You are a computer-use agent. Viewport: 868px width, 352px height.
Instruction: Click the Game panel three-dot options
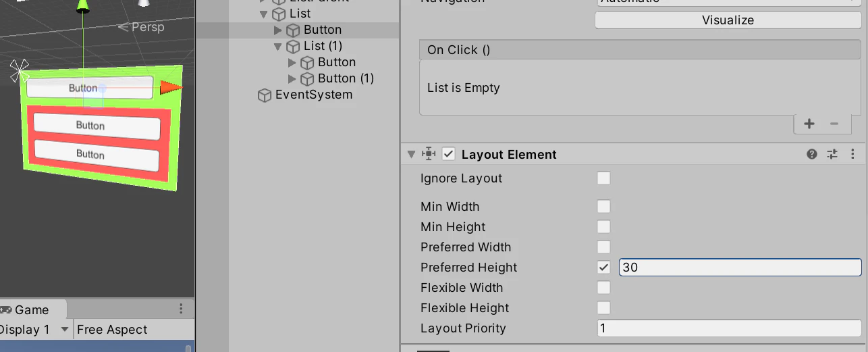(x=181, y=309)
